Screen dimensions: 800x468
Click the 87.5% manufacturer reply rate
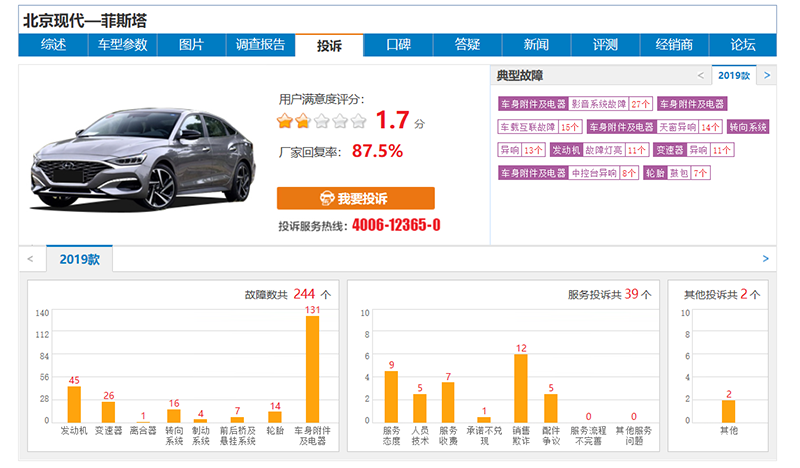(x=377, y=151)
